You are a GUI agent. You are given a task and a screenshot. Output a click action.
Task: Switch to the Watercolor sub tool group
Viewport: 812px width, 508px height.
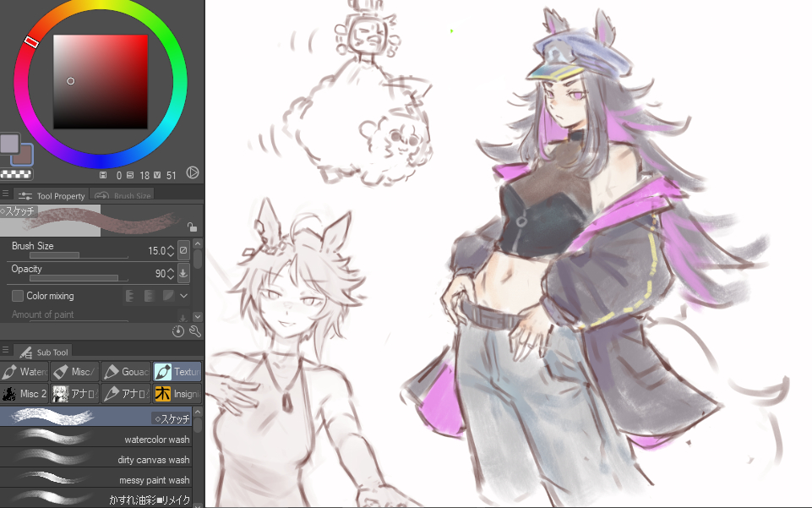(25, 372)
